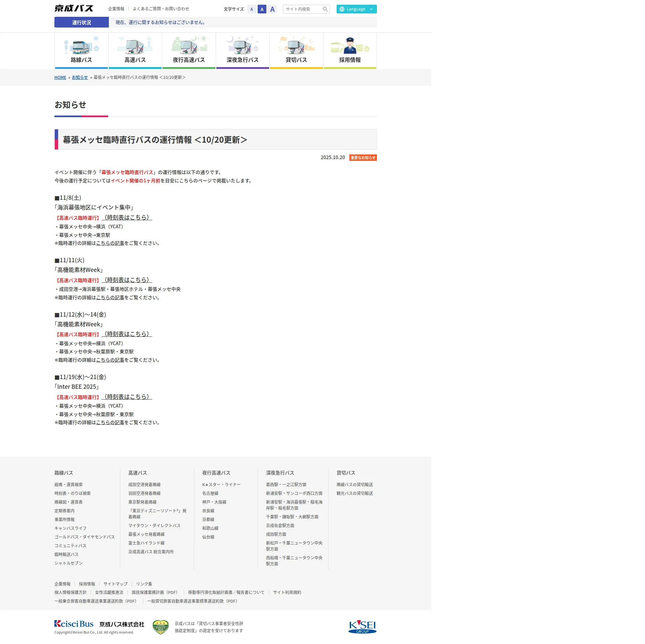This screenshot has width=645, height=644.
Task: Click the search magnifier icon
Action: pos(325,9)
